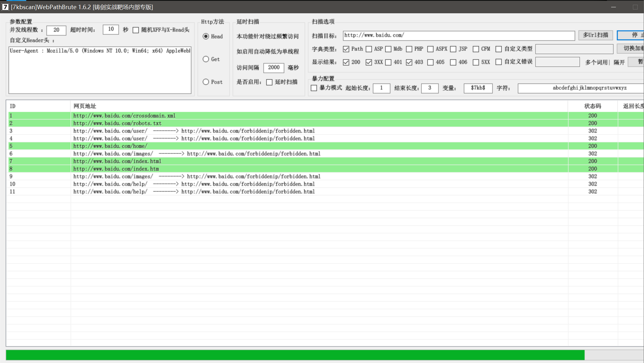Click the scan target URL field
644x363 pixels.
(458, 35)
